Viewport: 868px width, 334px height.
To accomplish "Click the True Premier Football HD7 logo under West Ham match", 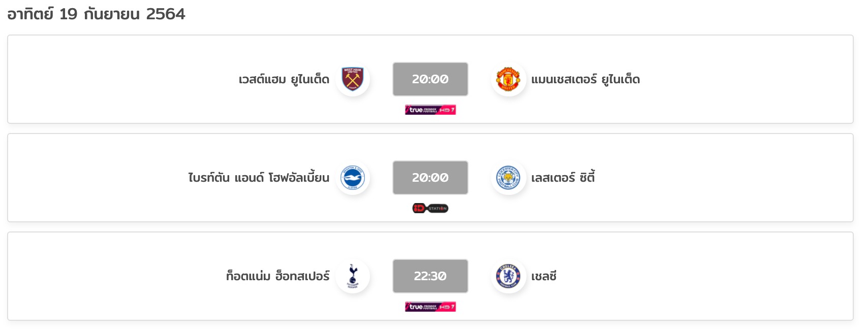I will 430,110.
